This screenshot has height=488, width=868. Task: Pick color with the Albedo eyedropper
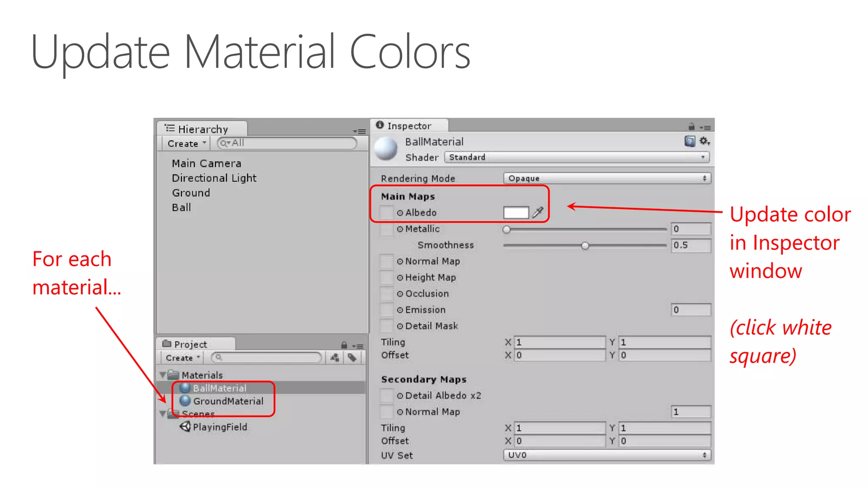tap(538, 212)
